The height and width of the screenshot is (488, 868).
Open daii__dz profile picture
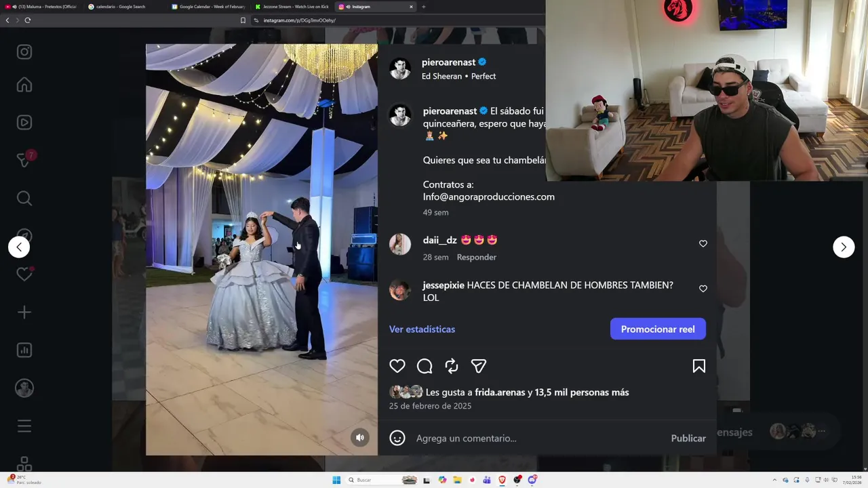point(400,244)
